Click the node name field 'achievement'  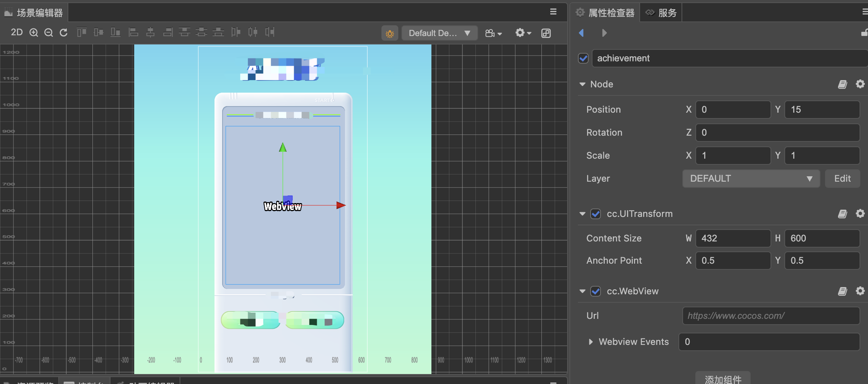pyautogui.click(x=730, y=58)
